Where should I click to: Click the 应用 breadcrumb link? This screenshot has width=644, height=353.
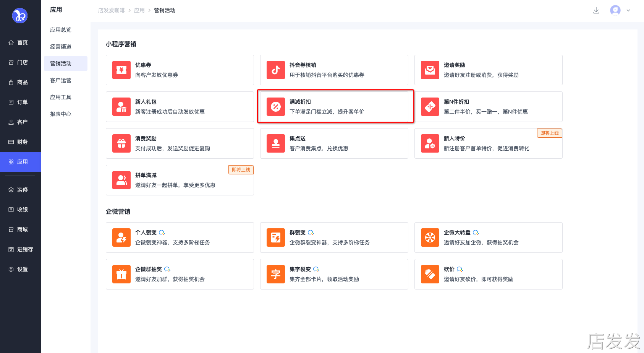click(x=139, y=10)
